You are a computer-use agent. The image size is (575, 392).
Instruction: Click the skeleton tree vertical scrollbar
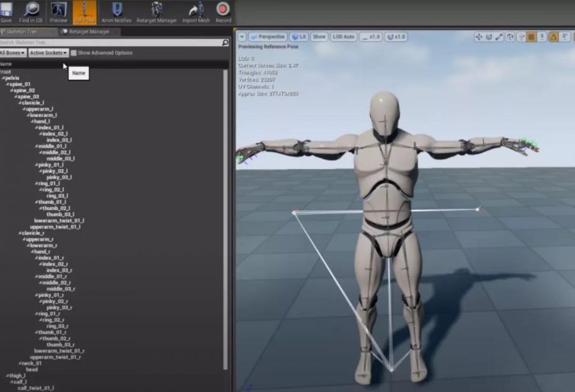click(225, 220)
